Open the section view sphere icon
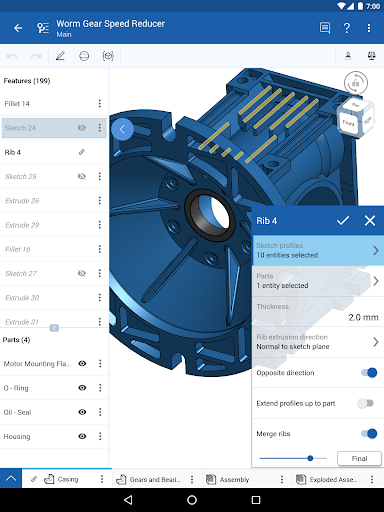The height and width of the screenshot is (512, 384). tap(84, 56)
